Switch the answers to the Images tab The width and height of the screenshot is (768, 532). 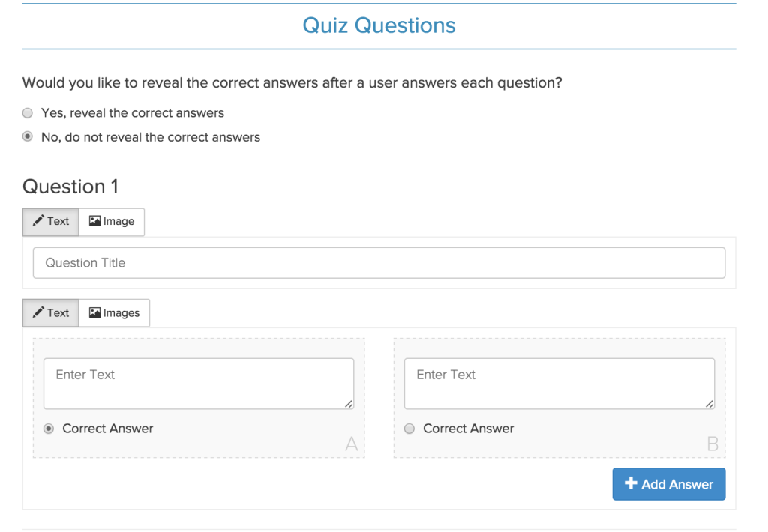coord(114,312)
